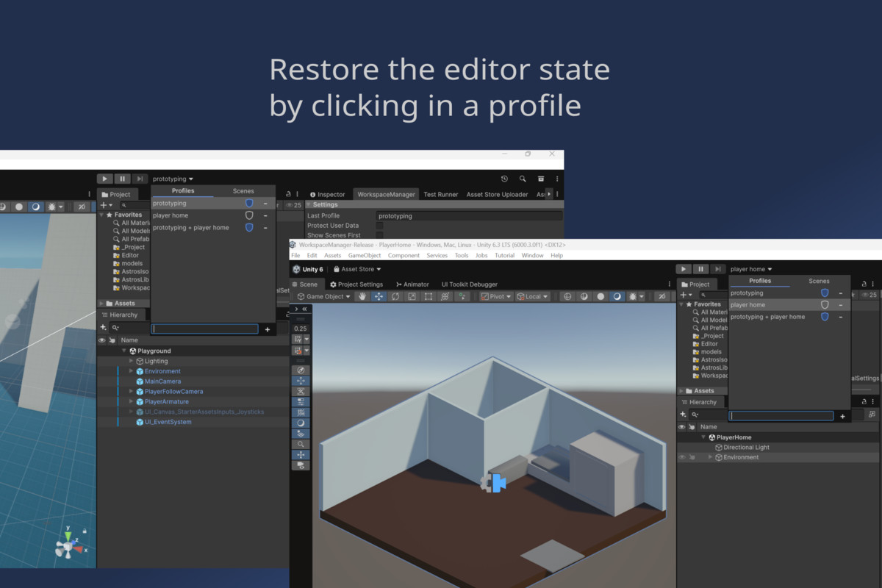Click Step button in front Unity window

coord(718,269)
